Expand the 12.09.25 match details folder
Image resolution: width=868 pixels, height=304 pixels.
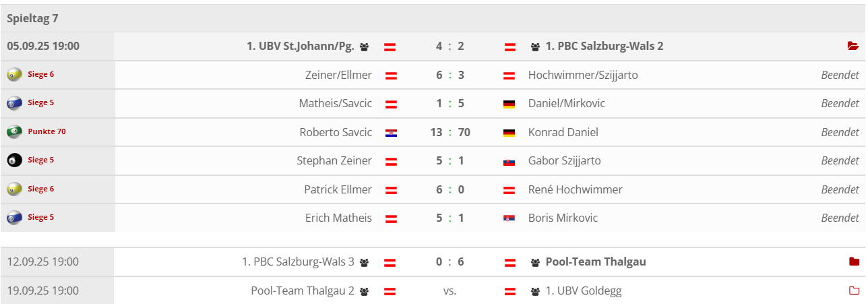pos(854,262)
